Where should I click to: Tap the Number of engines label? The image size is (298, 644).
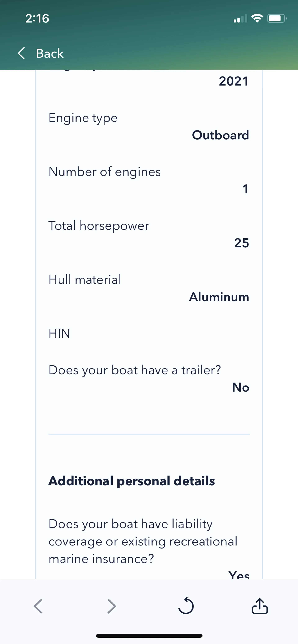point(105,172)
